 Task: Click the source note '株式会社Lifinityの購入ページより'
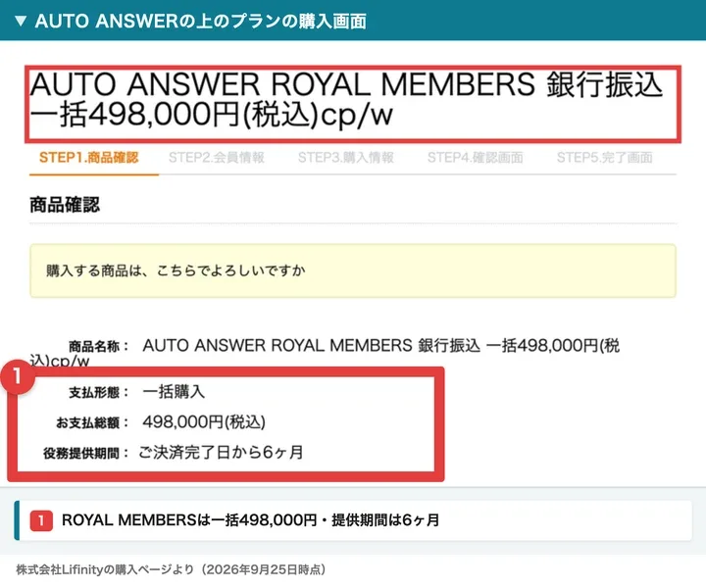click(105, 569)
